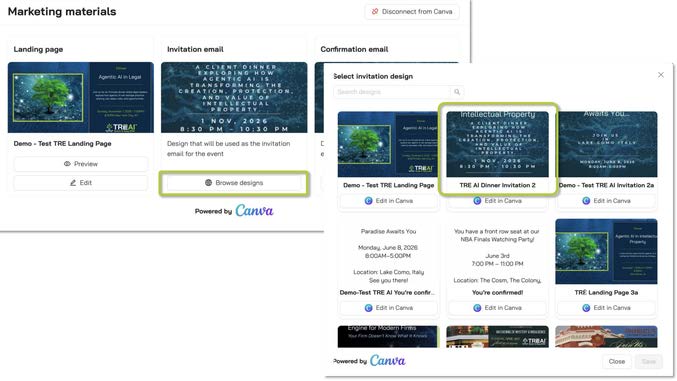Click the Demo - Test TRE Landing Page title text
Viewport: 677px width, 381px height.
pyautogui.click(x=63, y=143)
